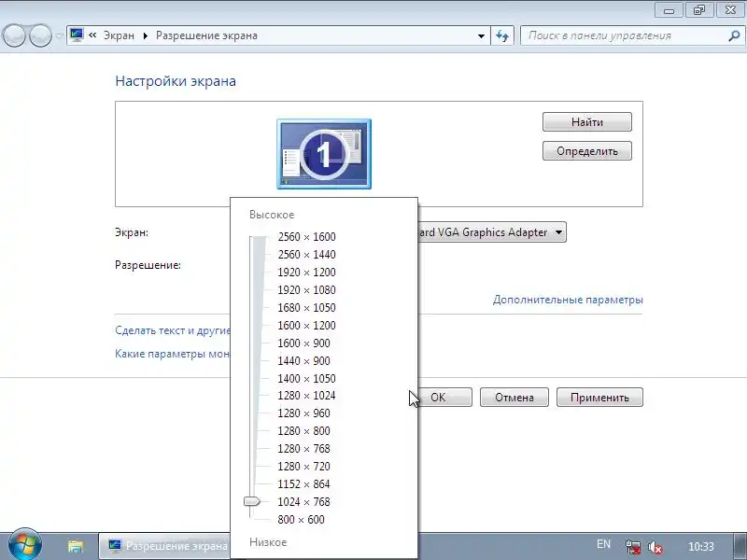Click the Отмена button

coord(514,398)
